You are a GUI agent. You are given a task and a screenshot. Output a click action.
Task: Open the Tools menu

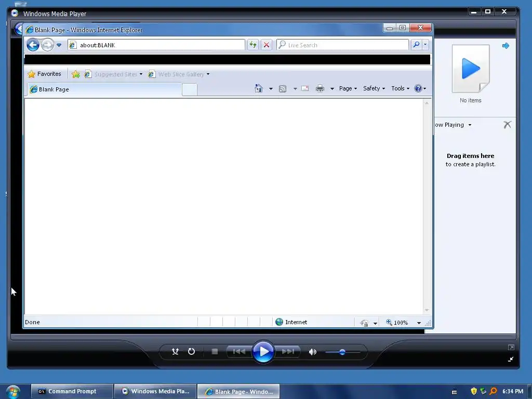pos(401,88)
